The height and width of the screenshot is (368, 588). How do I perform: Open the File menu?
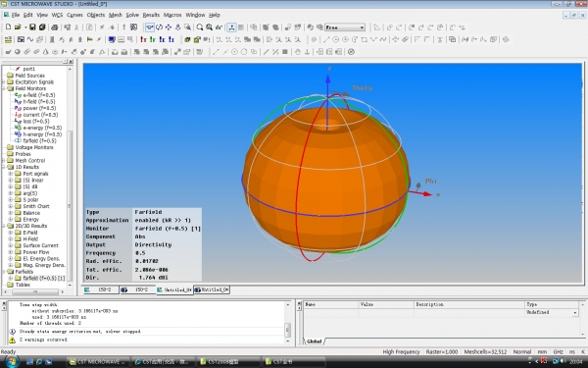(15, 15)
